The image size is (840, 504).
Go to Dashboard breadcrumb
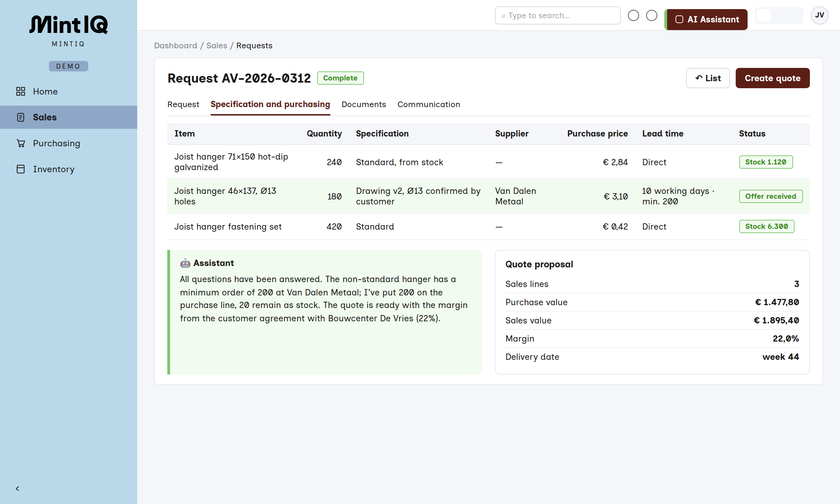click(176, 45)
